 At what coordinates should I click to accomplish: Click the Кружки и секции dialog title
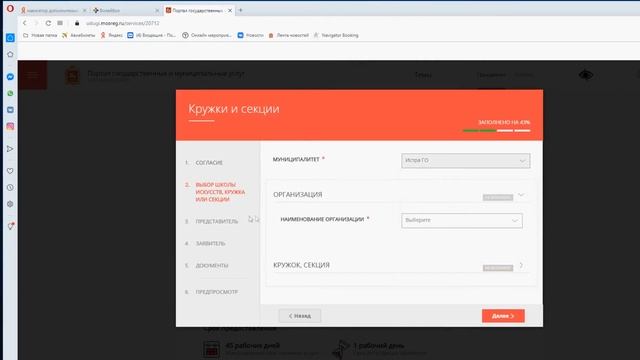click(x=234, y=109)
